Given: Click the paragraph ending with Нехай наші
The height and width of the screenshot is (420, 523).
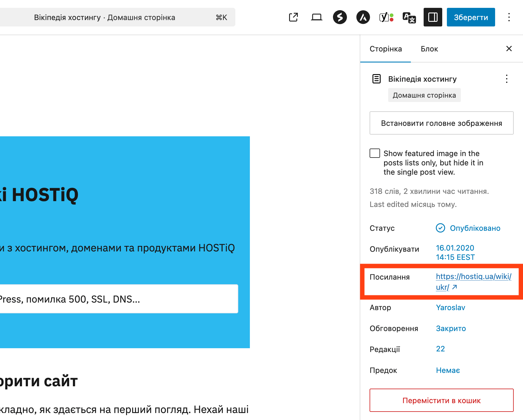Looking at the screenshot, I should click(124, 410).
